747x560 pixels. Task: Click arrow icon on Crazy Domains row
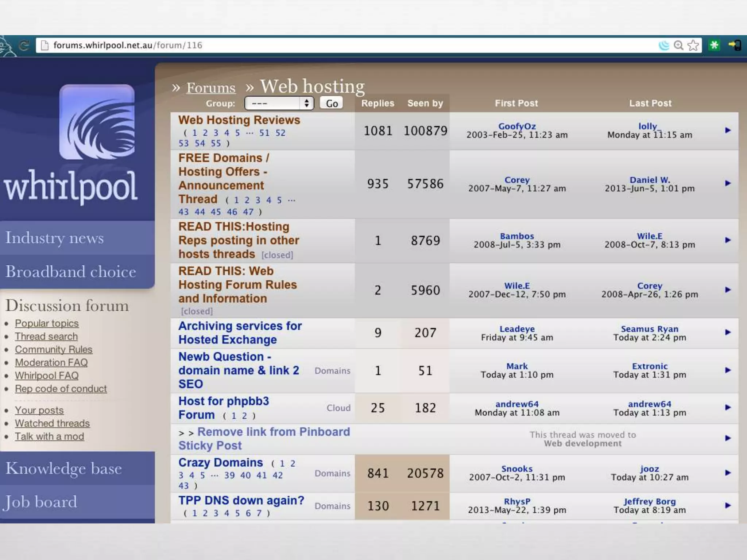tap(728, 473)
